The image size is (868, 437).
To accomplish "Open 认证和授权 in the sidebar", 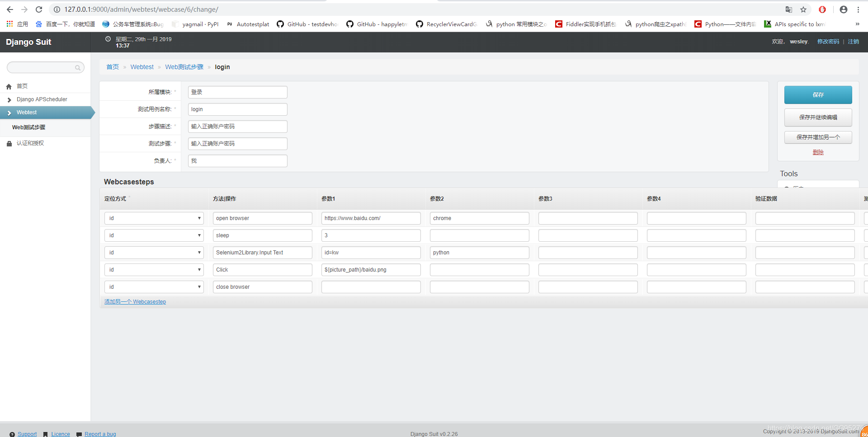I will click(x=30, y=143).
